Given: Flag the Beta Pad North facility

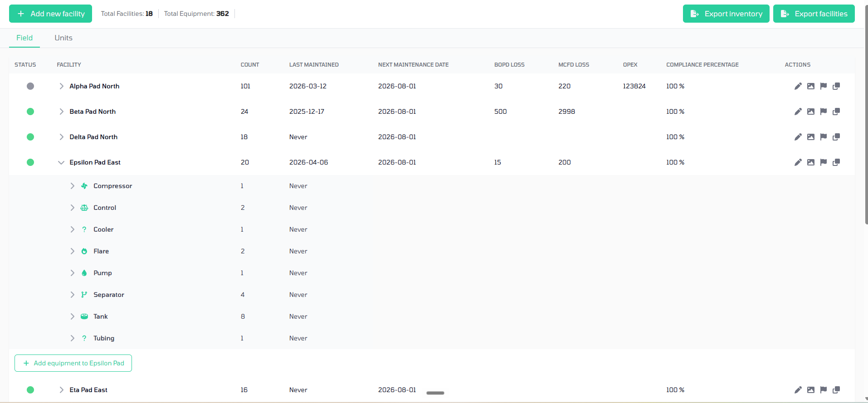Looking at the screenshot, I should click(x=824, y=112).
